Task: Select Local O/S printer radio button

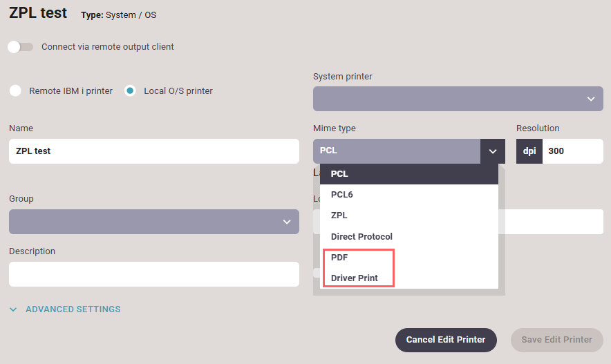Action: (x=130, y=90)
